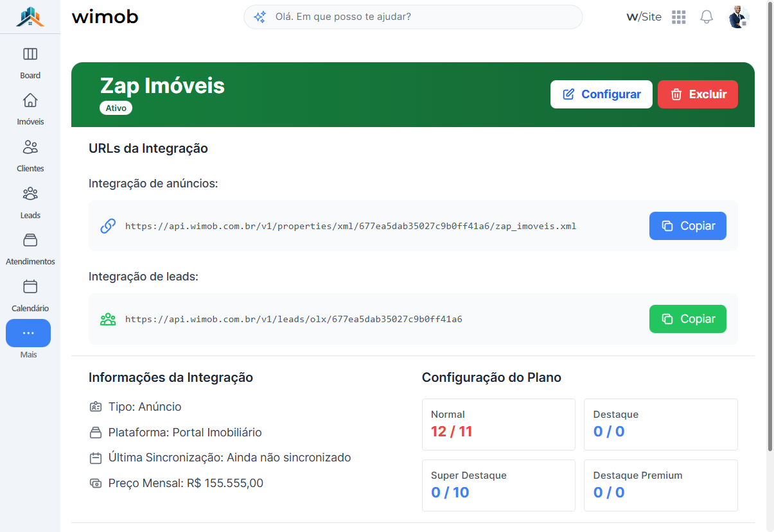Open the apps grid icon
The height and width of the screenshot is (532, 774).
[x=679, y=17]
